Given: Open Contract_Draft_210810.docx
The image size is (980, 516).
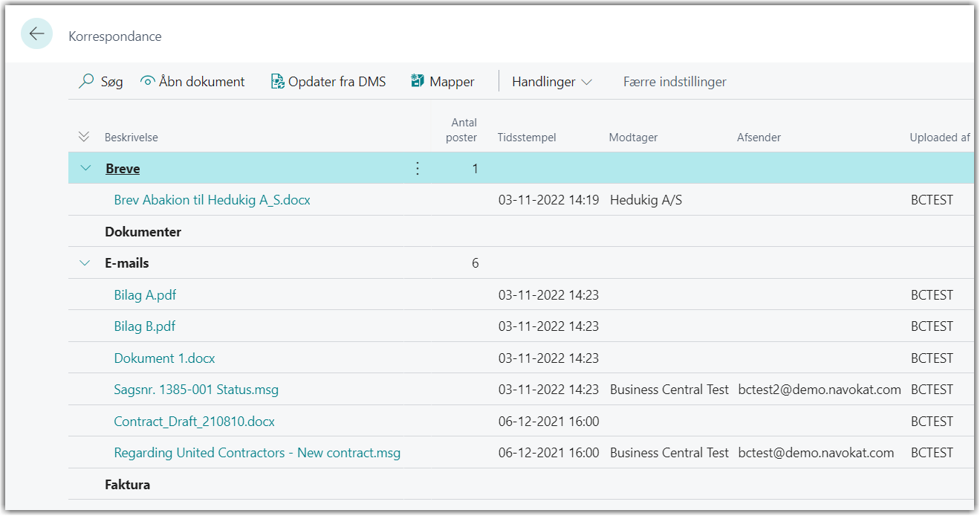Looking at the screenshot, I should [194, 422].
